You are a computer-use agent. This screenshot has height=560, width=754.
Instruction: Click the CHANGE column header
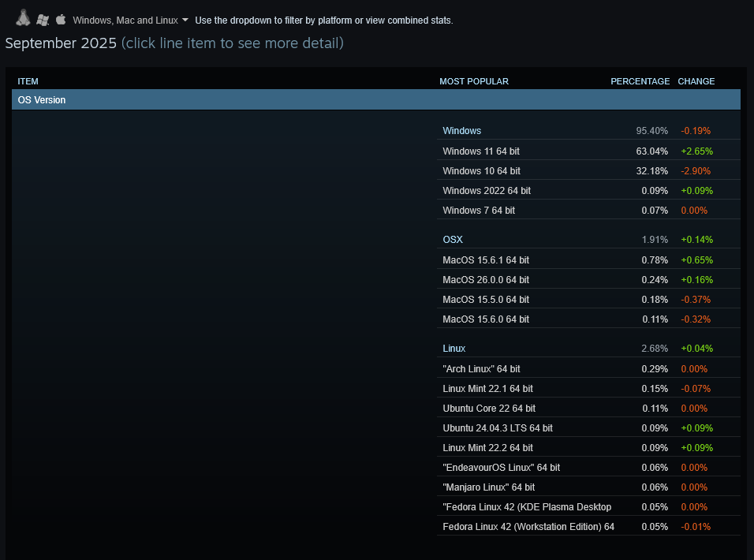coord(696,81)
